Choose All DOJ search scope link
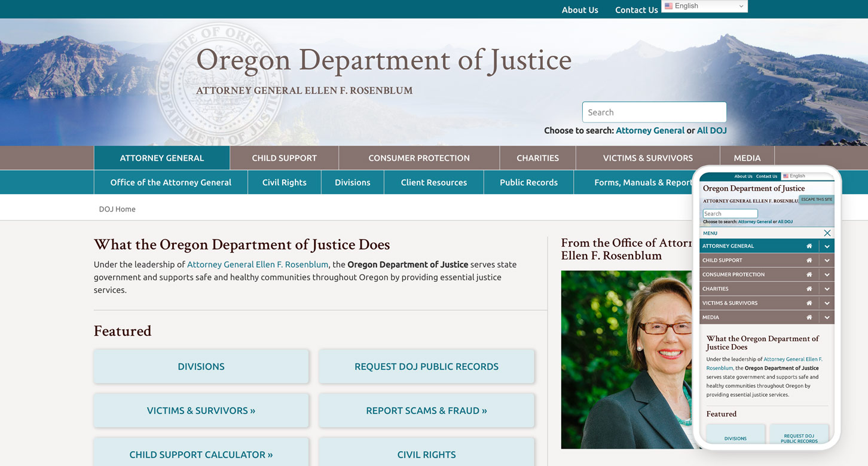 pos(712,130)
